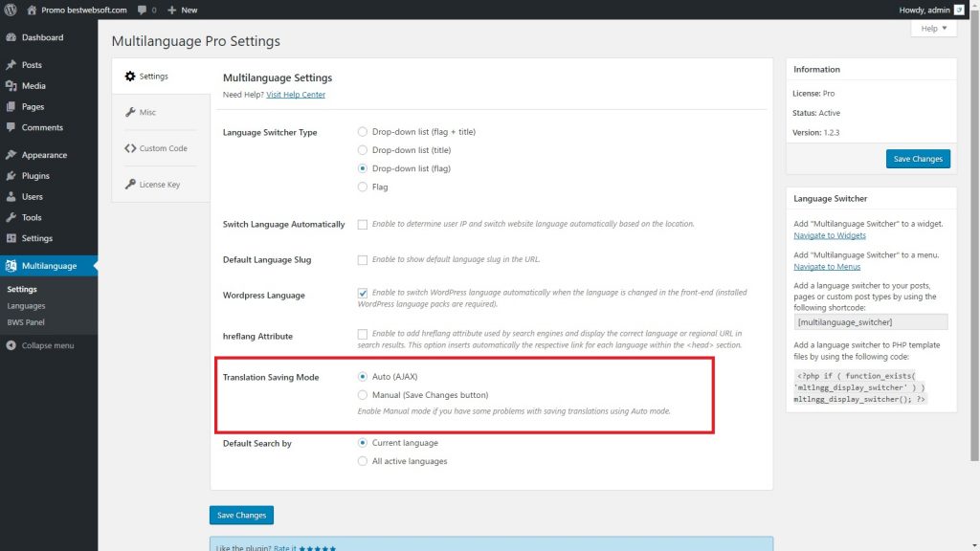Click the Users person icon
980x551 pixels.
pyautogui.click(x=11, y=197)
